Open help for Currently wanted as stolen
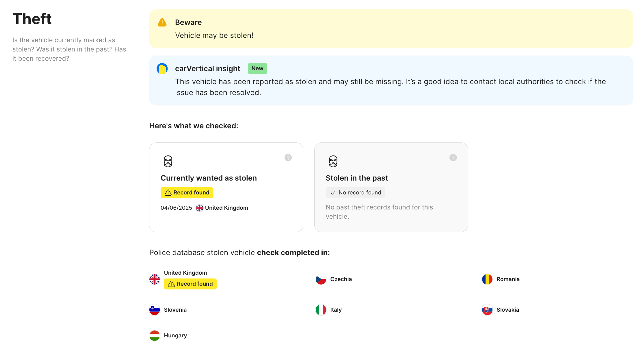644x350 pixels. tap(288, 157)
